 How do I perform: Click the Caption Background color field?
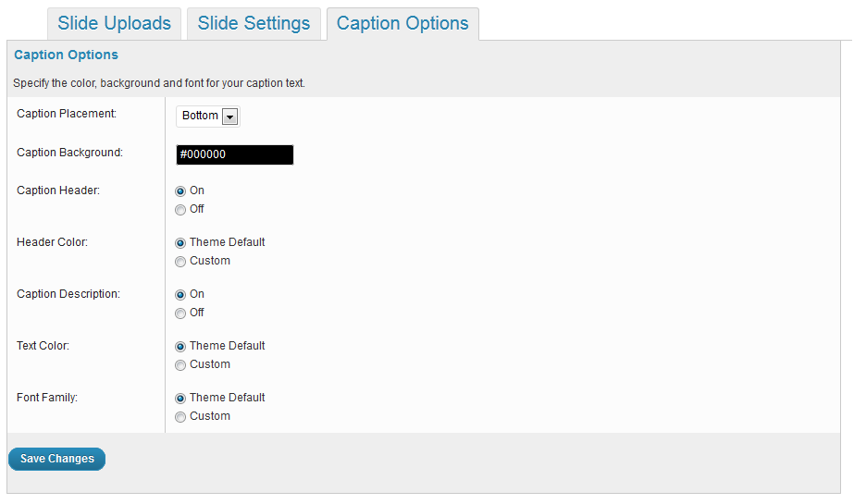click(234, 154)
